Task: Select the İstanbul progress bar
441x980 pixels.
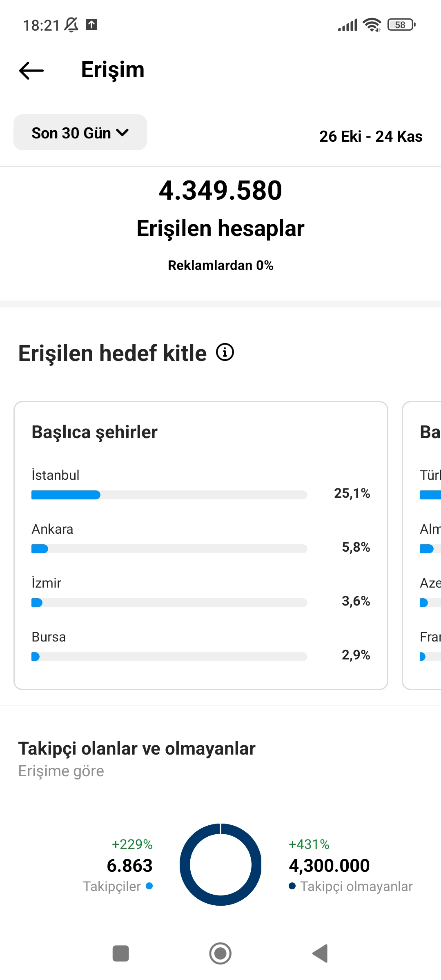Action: click(169, 495)
